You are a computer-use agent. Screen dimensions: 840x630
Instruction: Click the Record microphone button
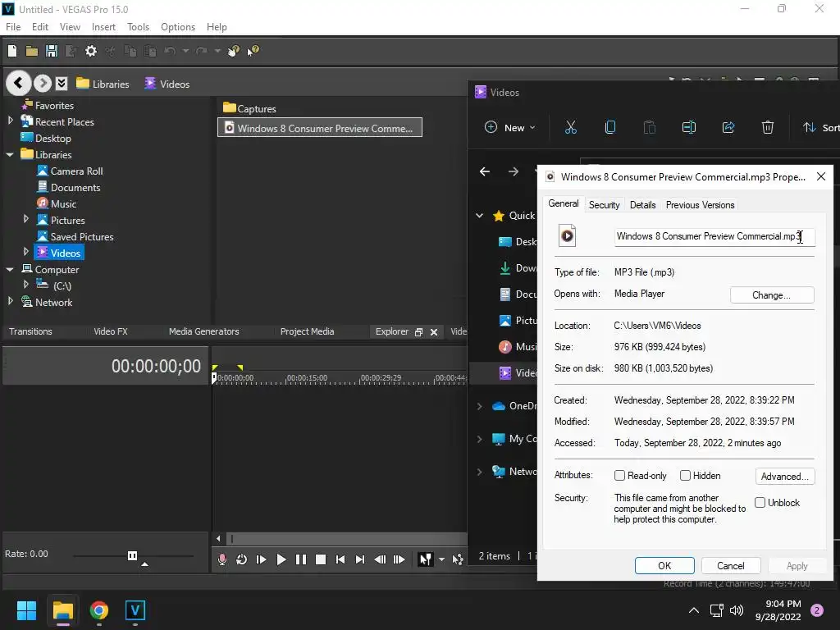[221, 559]
